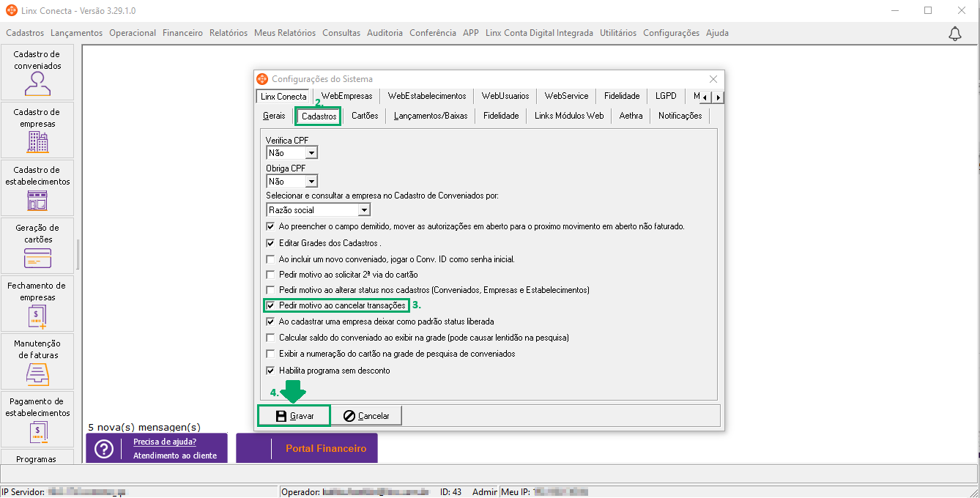Image resolution: width=980 pixels, height=498 pixels.
Task: Enable Pedir motivo ao alterar status checkbox
Action: (271, 290)
